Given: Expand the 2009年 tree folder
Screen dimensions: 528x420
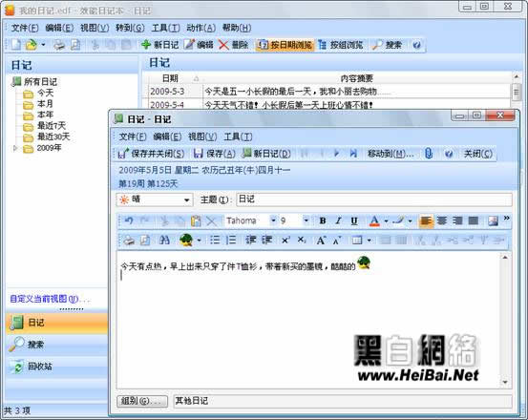Looking at the screenshot, I should click(15, 148).
